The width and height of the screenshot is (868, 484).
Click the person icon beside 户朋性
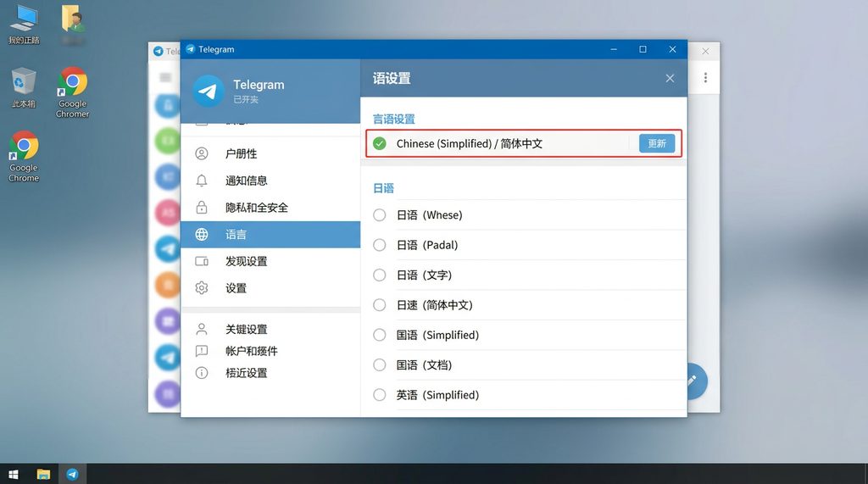coord(202,153)
